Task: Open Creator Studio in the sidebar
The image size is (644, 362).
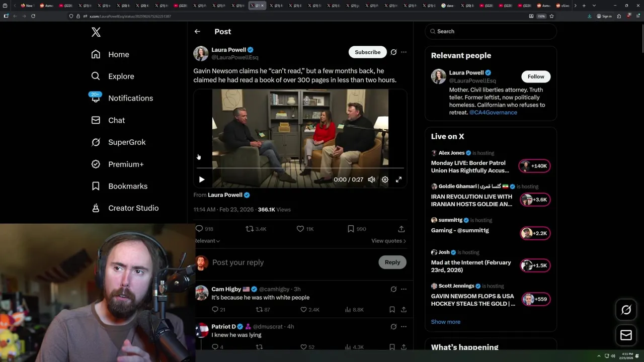Action: 125,208
